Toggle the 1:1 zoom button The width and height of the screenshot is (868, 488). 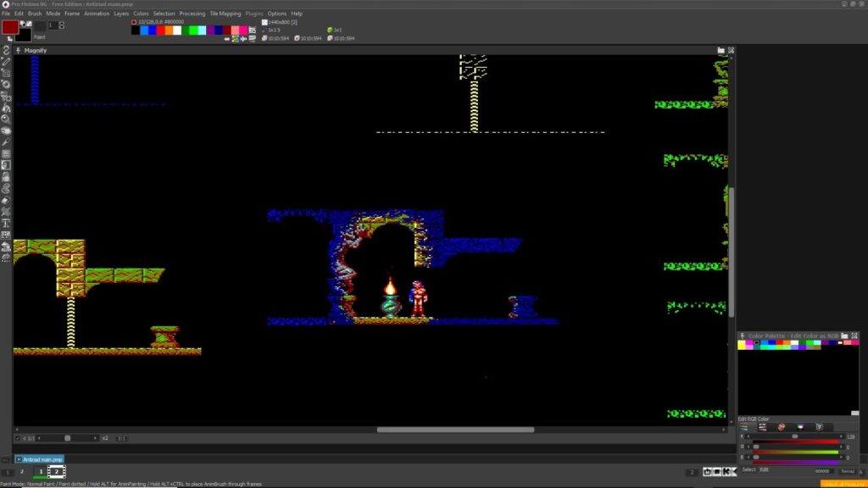pos(121,438)
